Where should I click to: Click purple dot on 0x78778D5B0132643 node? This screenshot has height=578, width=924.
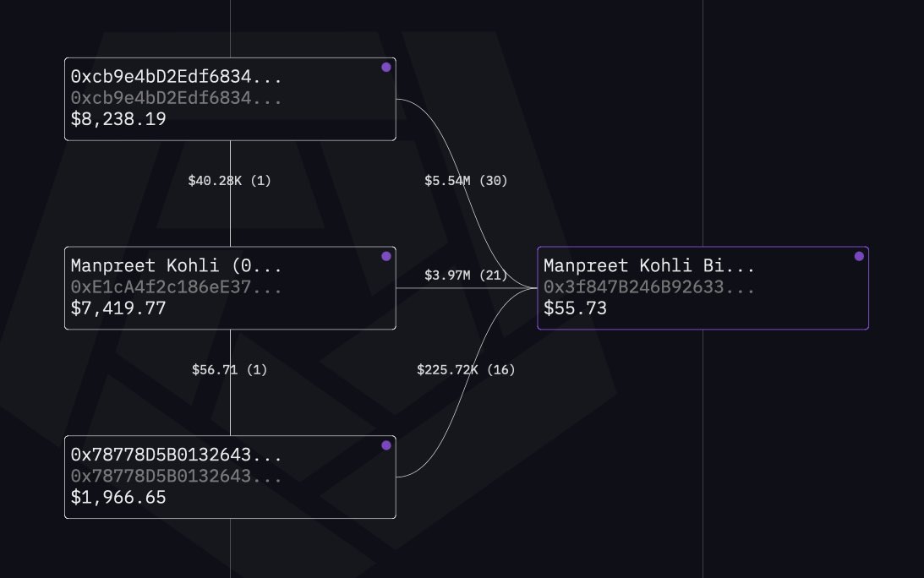pos(386,445)
